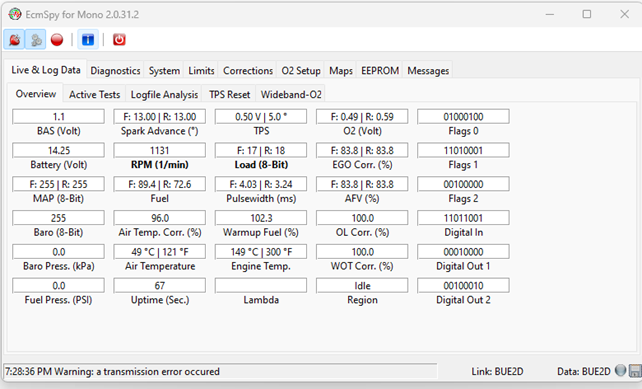Start recording with the red circle button
The width and height of the screenshot is (642, 389).
[x=57, y=40]
